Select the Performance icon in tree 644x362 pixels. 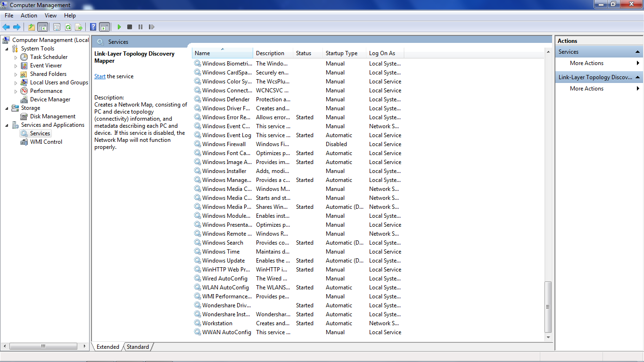24,91
